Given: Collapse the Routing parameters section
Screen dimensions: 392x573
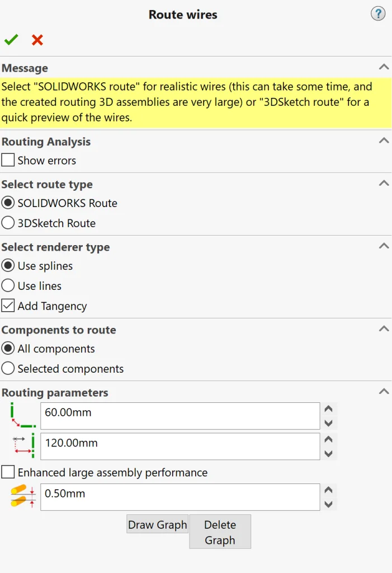Looking at the screenshot, I should (384, 392).
